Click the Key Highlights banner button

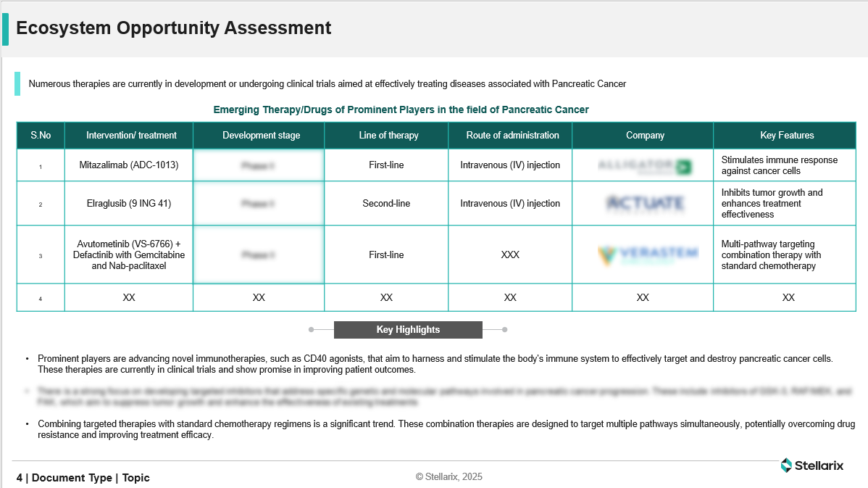click(x=407, y=329)
